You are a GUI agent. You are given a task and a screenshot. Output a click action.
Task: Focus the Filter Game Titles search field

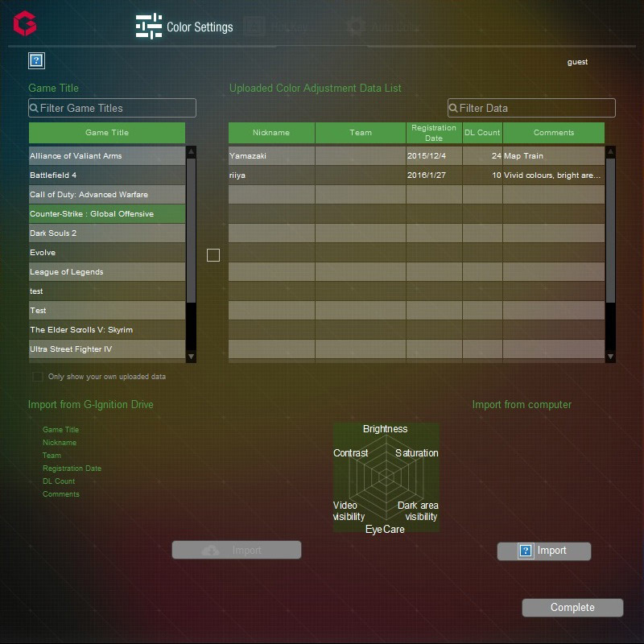click(112, 108)
